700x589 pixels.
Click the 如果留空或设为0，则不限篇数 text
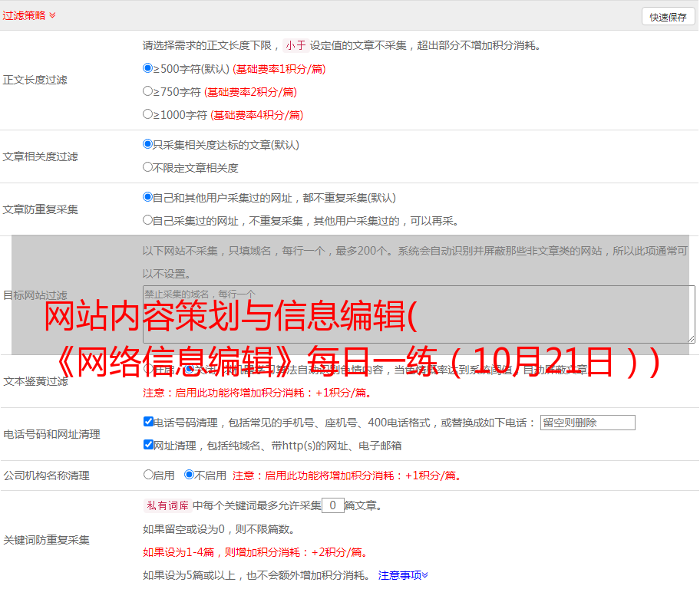(x=219, y=530)
